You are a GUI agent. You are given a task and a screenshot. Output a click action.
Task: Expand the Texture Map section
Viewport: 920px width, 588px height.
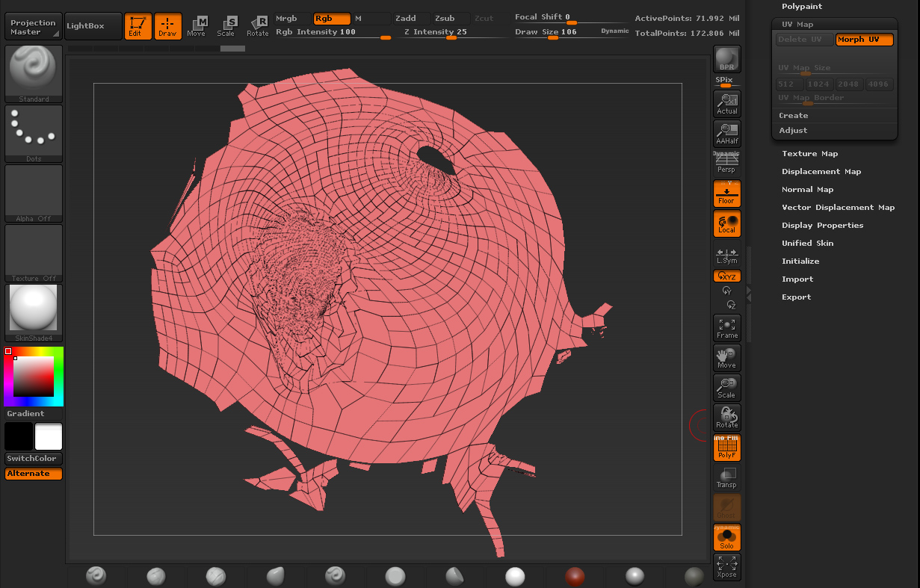pos(810,154)
